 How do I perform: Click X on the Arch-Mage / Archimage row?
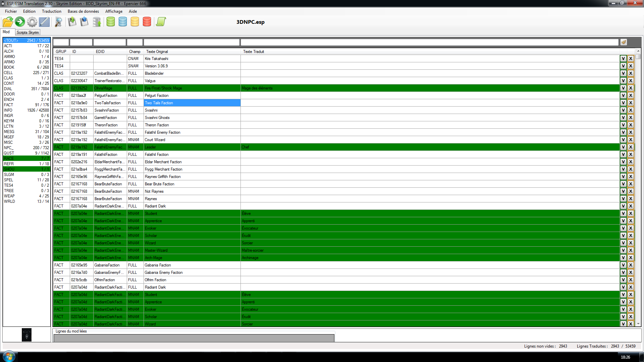(631, 258)
